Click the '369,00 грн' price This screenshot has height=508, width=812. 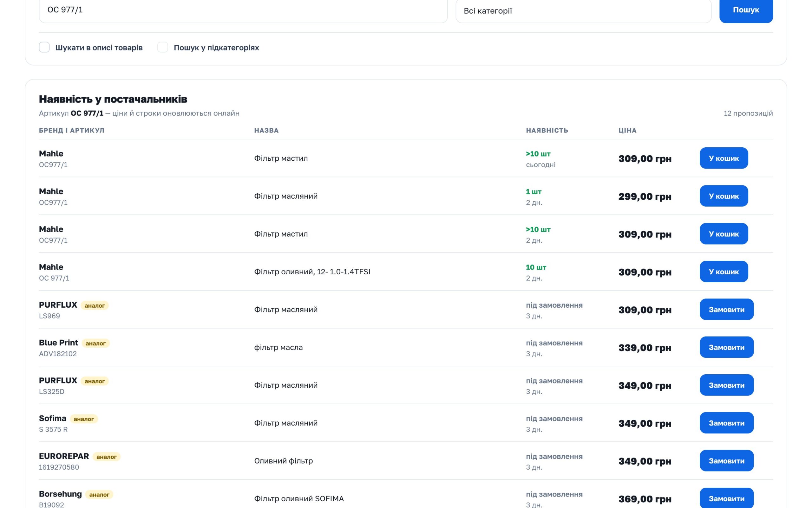pos(645,499)
